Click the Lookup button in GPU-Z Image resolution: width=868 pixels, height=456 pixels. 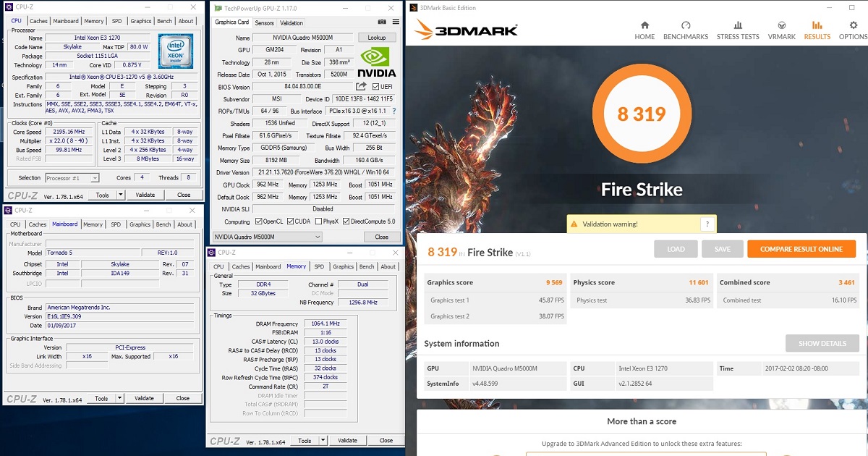coord(376,38)
